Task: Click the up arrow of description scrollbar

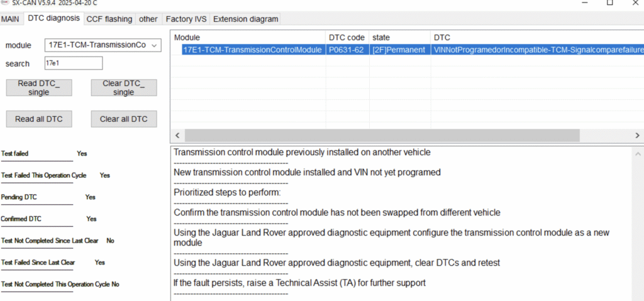Action: coord(638,154)
